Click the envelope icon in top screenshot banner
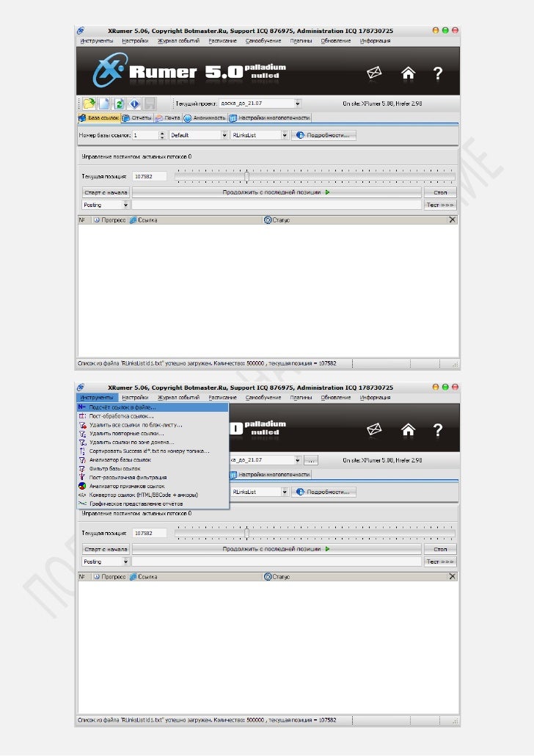534x756 pixels. click(374, 73)
